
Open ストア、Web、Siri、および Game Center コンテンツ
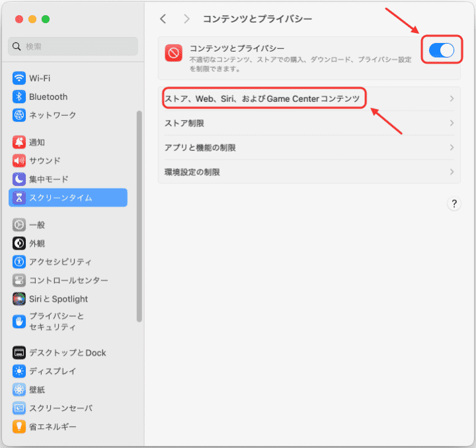pyautogui.click(x=262, y=99)
